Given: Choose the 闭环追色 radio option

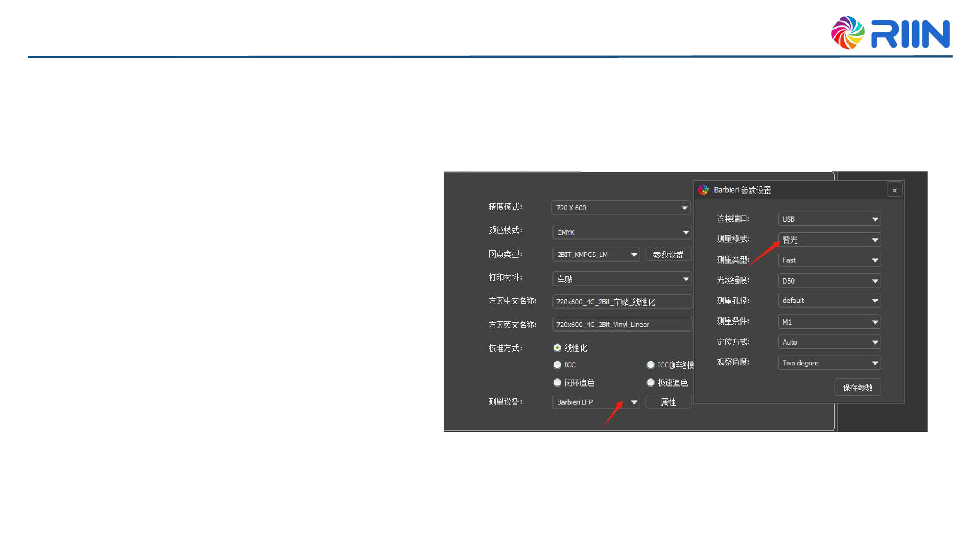Looking at the screenshot, I should point(557,383).
